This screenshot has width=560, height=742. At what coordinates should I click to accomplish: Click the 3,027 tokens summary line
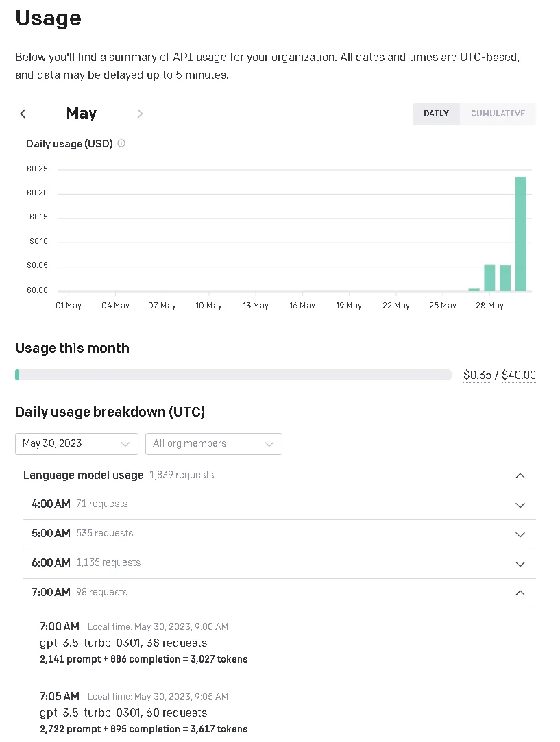[x=144, y=659]
